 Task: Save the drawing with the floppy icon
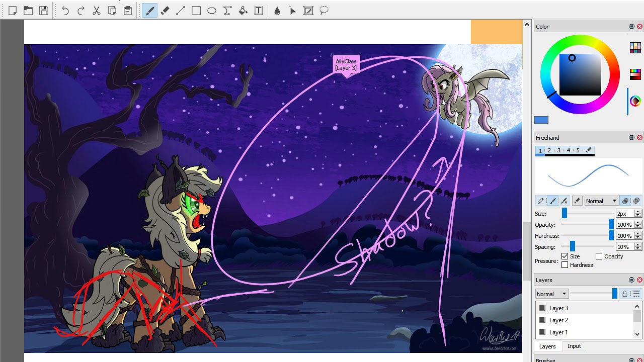44,11
